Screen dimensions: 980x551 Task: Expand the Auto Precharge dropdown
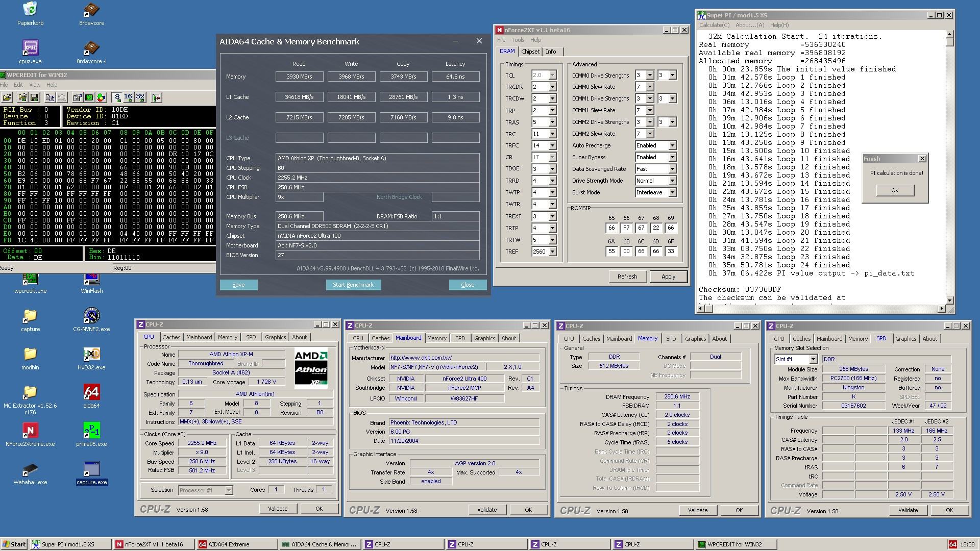coord(672,145)
